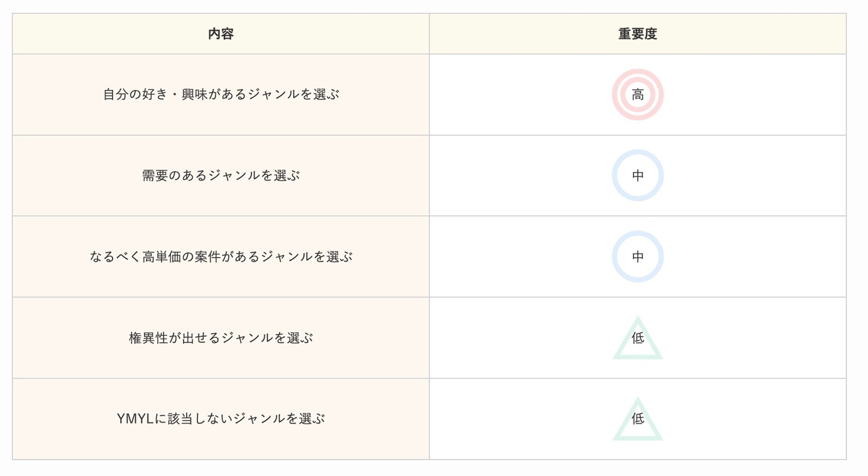Click the lower blue circle marked 中
The image size is (868, 476).
point(637,256)
